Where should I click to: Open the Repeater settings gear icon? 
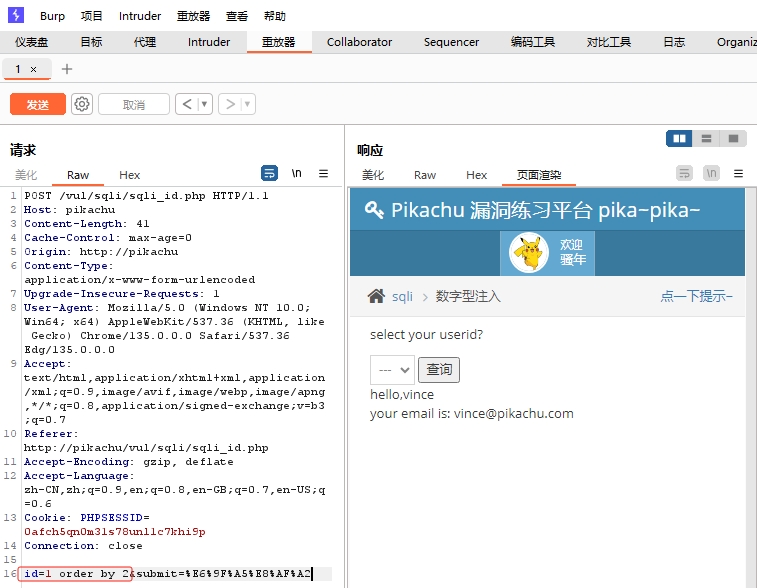pyautogui.click(x=82, y=104)
